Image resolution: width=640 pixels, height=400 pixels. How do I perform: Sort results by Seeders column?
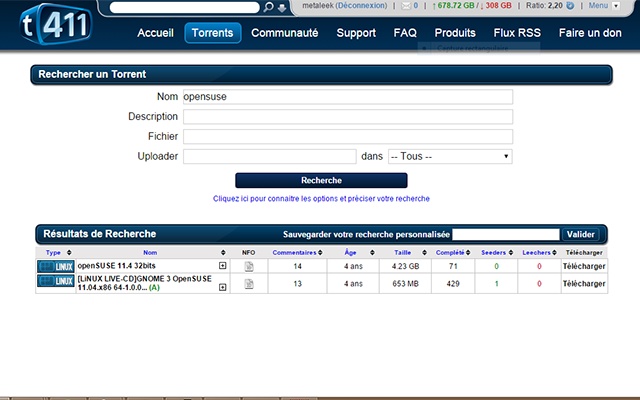493,253
